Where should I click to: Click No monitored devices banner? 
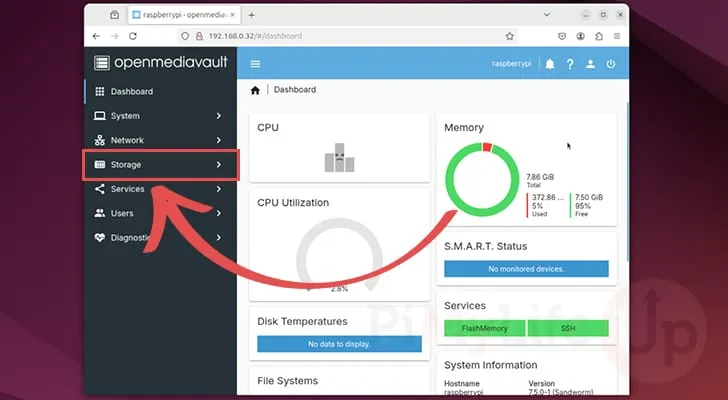coord(526,269)
